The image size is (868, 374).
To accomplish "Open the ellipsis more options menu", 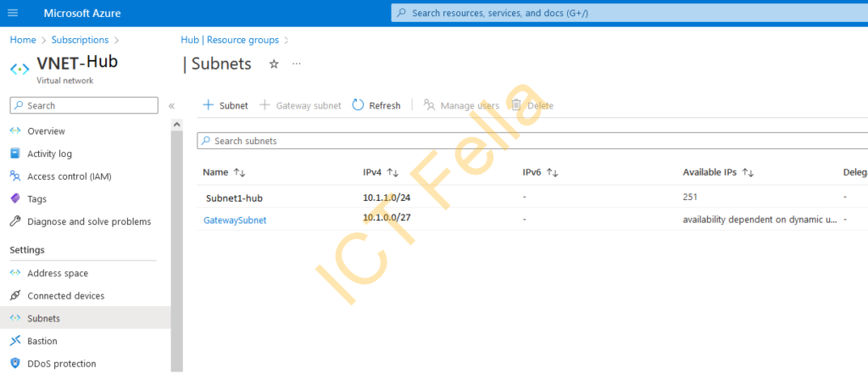I will click(x=297, y=64).
